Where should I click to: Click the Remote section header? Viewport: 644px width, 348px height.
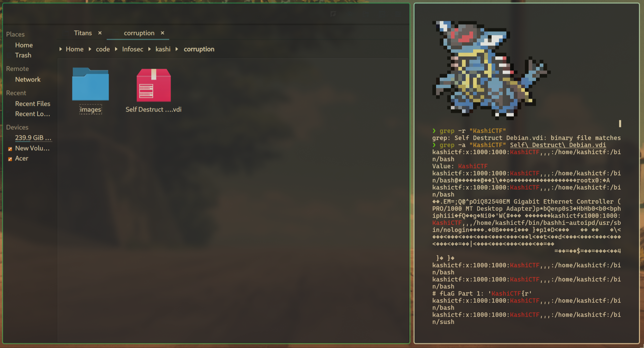17,69
